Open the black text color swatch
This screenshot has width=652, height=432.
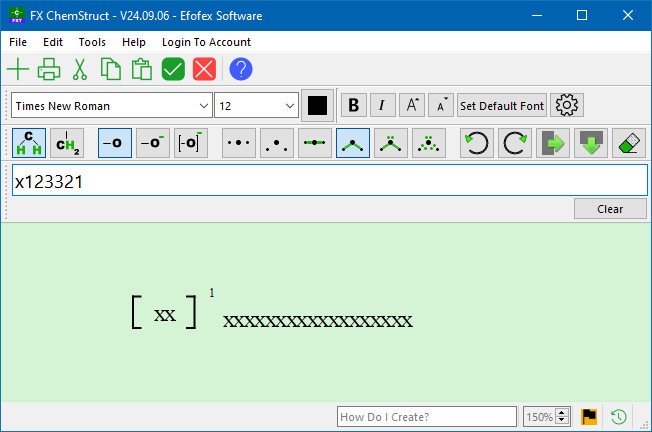click(x=318, y=105)
